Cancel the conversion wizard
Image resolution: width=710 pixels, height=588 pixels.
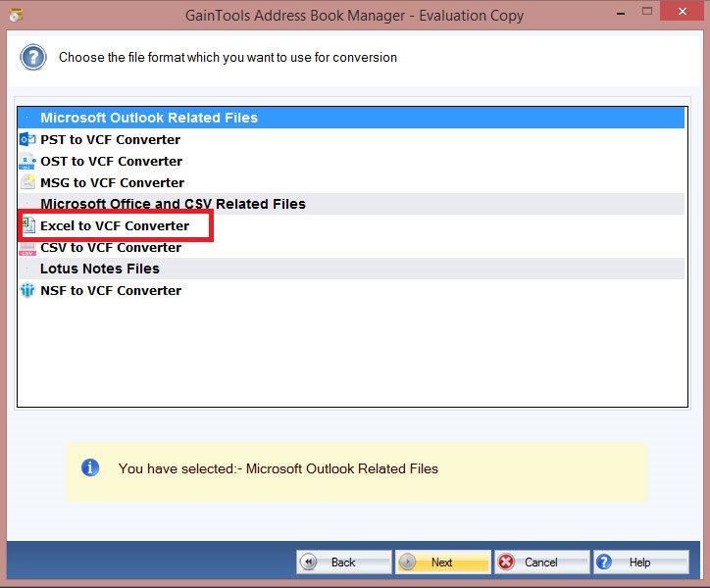coord(542,563)
